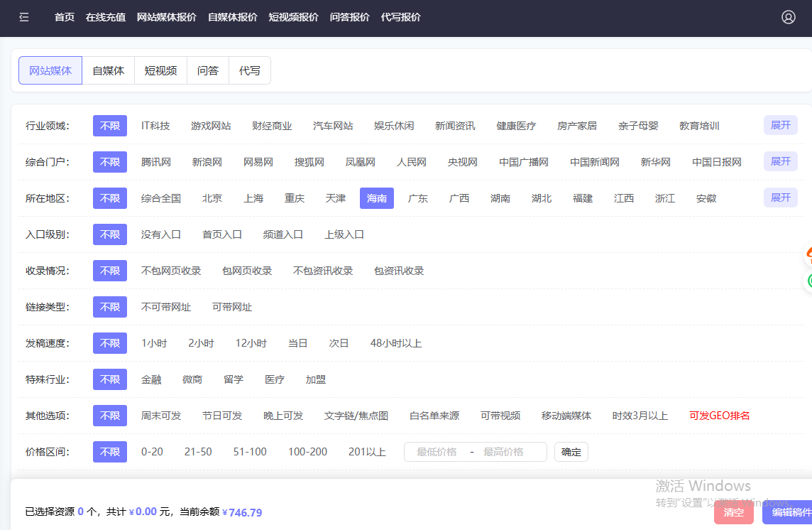
Task: Focus the 最低价格 input field
Action: [437, 453]
